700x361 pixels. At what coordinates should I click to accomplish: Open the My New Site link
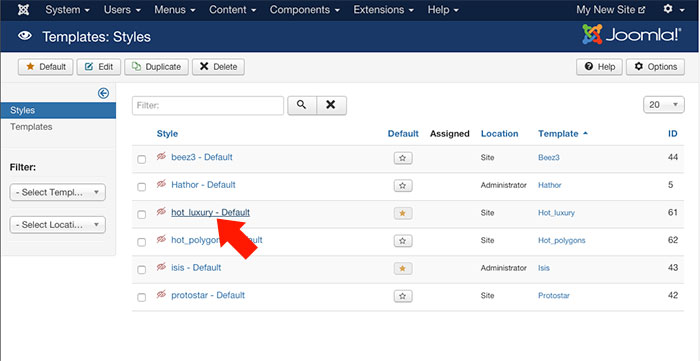[x=611, y=9]
